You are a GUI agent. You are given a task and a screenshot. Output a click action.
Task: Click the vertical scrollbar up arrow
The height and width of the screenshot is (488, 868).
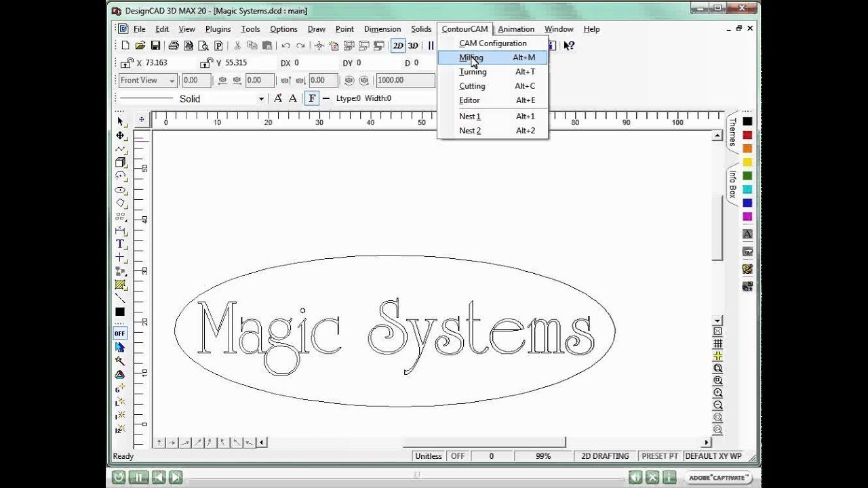(x=717, y=136)
